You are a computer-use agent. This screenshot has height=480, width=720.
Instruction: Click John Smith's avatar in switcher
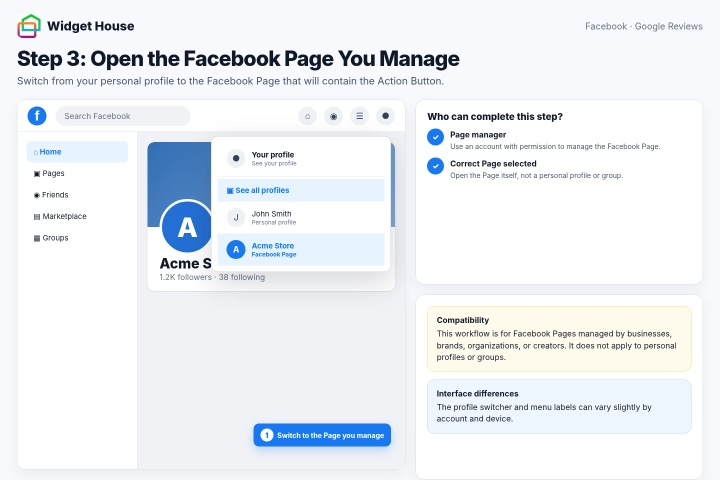(236, 217)
